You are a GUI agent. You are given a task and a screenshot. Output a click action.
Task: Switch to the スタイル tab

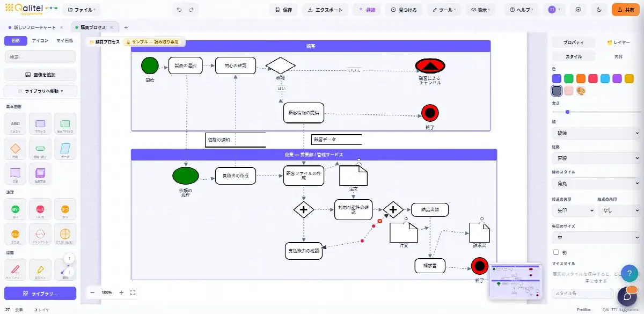[574, 56]
